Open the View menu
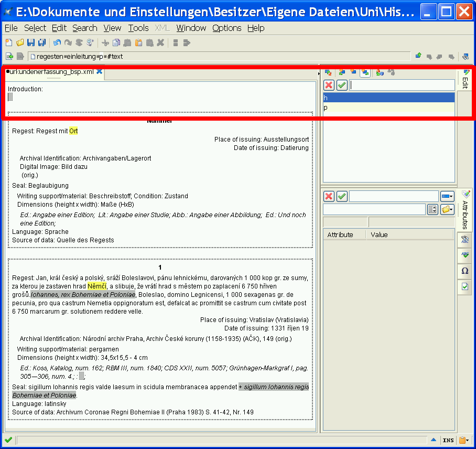Viewport: 476px width, 449px height. coord(112,28)
